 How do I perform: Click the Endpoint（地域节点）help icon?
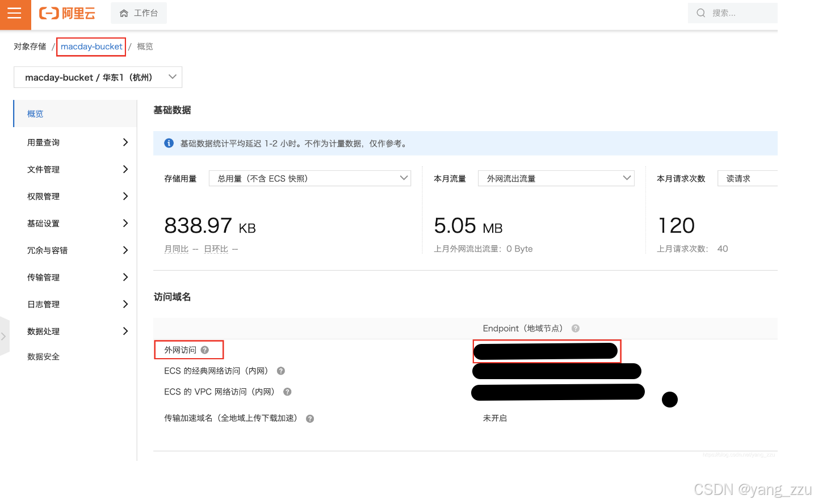pos(575,328)
